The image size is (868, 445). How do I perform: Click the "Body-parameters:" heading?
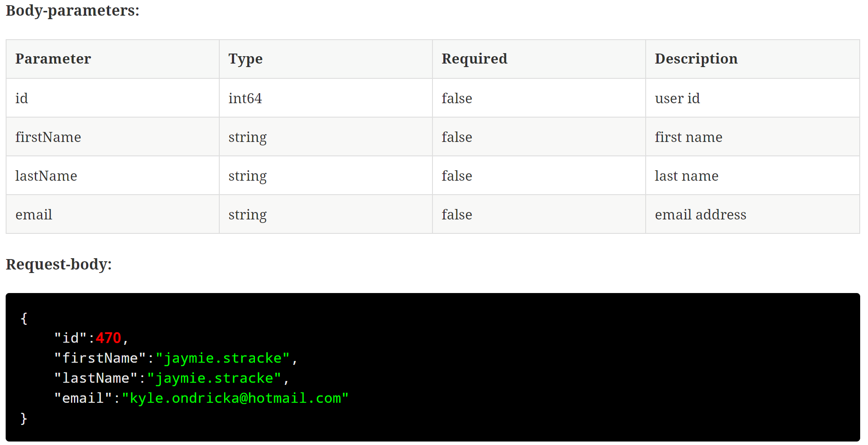pyautogui.click(x=72, y=10)
